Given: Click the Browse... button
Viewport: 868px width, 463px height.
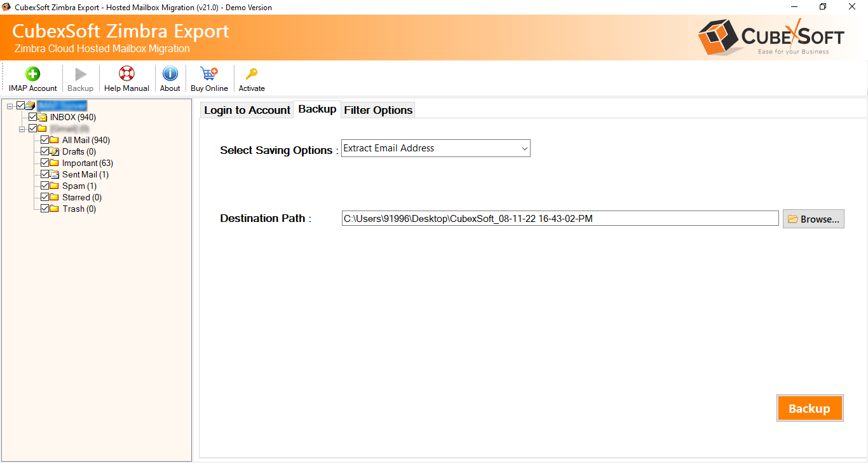Looking at the screenshot, I should coord(813,219).
